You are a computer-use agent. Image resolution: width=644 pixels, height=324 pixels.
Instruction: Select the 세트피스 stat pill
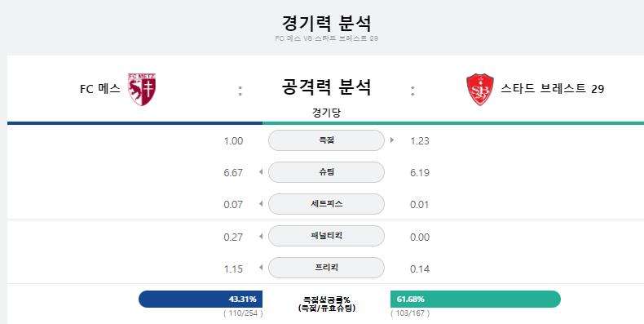[327, 203]
